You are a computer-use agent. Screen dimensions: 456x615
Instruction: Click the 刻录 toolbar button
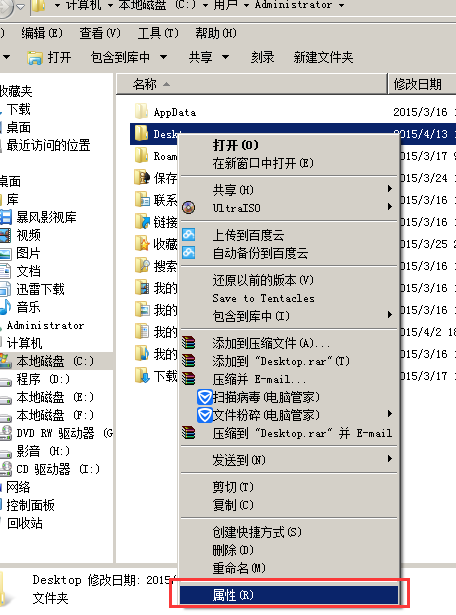click(x=262, y=57)
